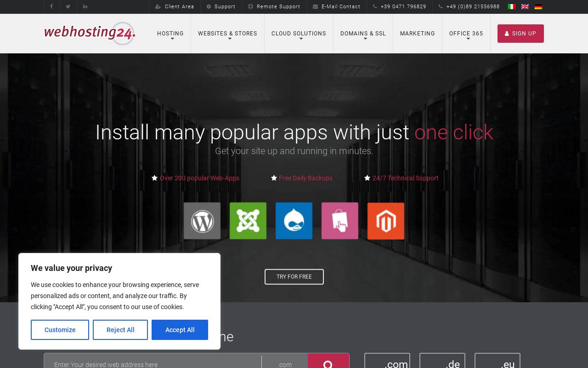588x368 pixels.
Task: Expand Websites & Stores menu
Action: point(227,34)
